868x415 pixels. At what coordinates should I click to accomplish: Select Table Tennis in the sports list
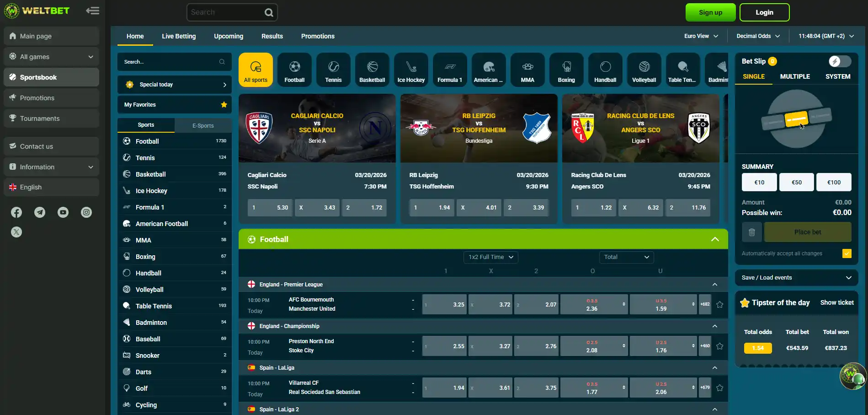[x=175, y=306]
